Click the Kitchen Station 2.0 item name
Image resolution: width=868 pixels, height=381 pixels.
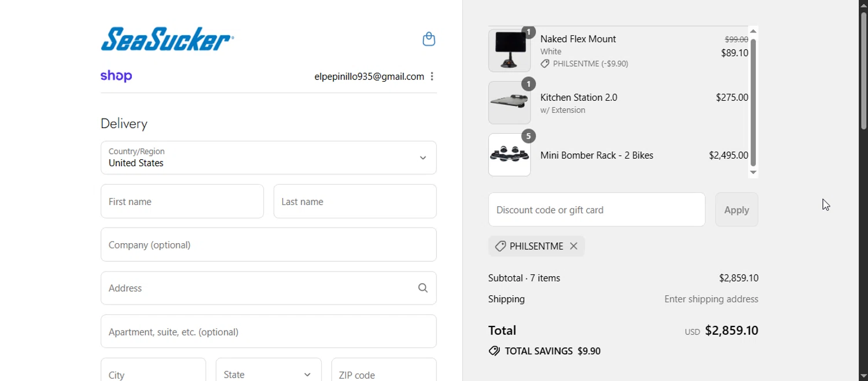tap(579, 97)
